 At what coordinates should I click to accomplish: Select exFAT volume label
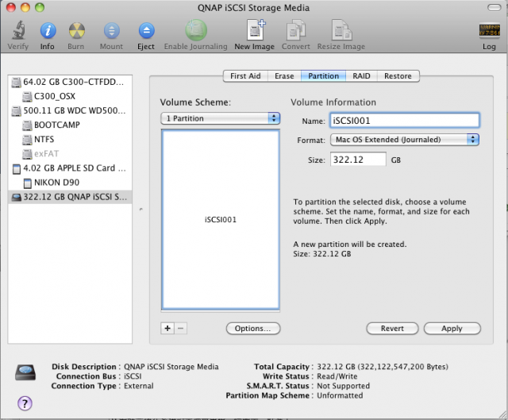point(46,154)
